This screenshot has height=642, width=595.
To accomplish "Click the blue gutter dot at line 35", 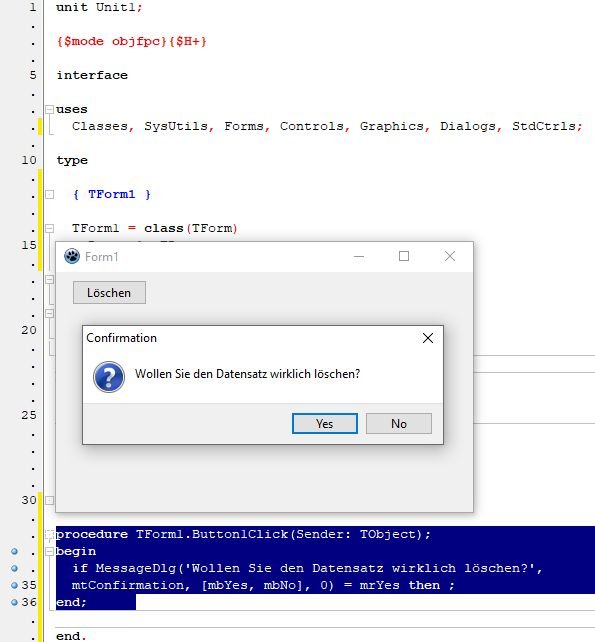I will point(14,585).
